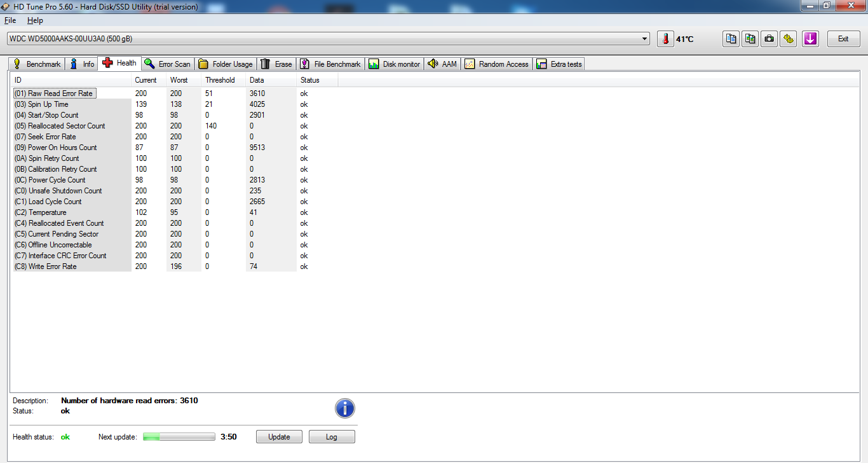The image size is (868, 463).
Task: Open options with the gears icon
Action: (789, 39)
